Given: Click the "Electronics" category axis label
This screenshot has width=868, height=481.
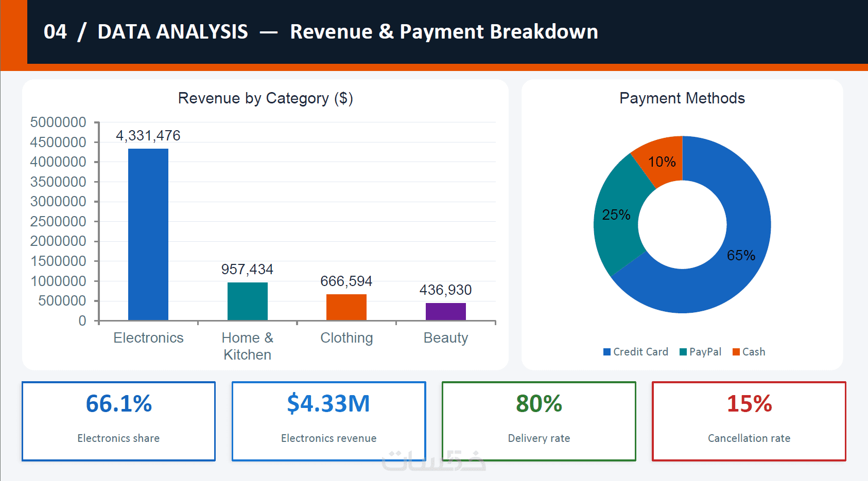Looking at the screenshot, I should coord(148,338).
